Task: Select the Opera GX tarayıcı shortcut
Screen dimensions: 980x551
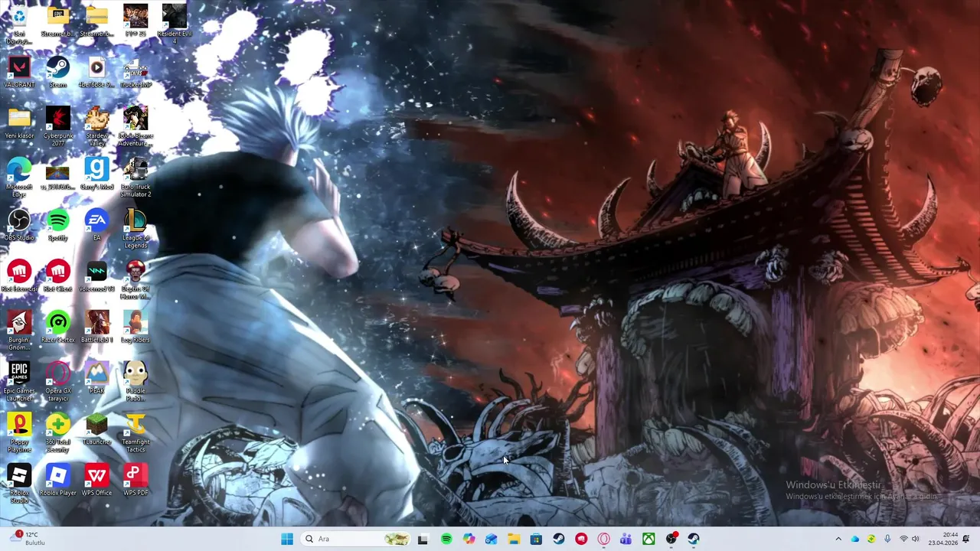Action: point(58,382)
